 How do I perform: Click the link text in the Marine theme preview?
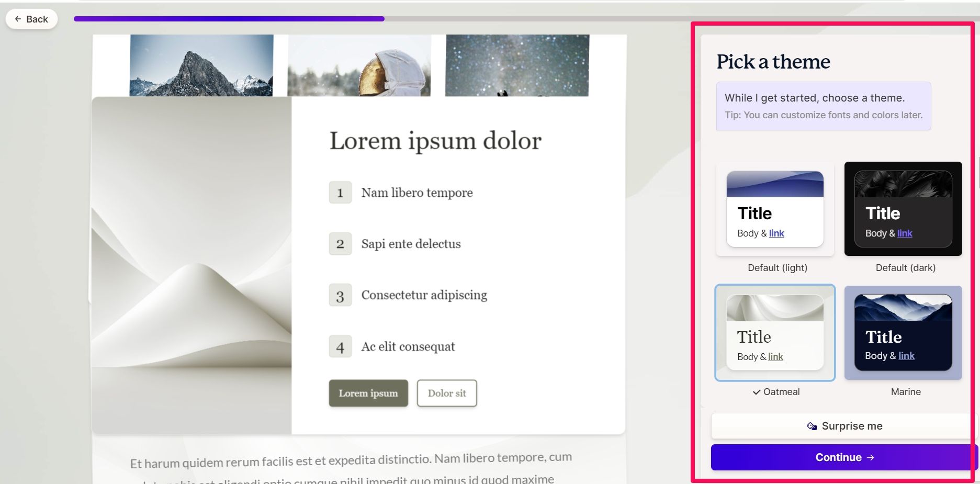click(907, 356)
